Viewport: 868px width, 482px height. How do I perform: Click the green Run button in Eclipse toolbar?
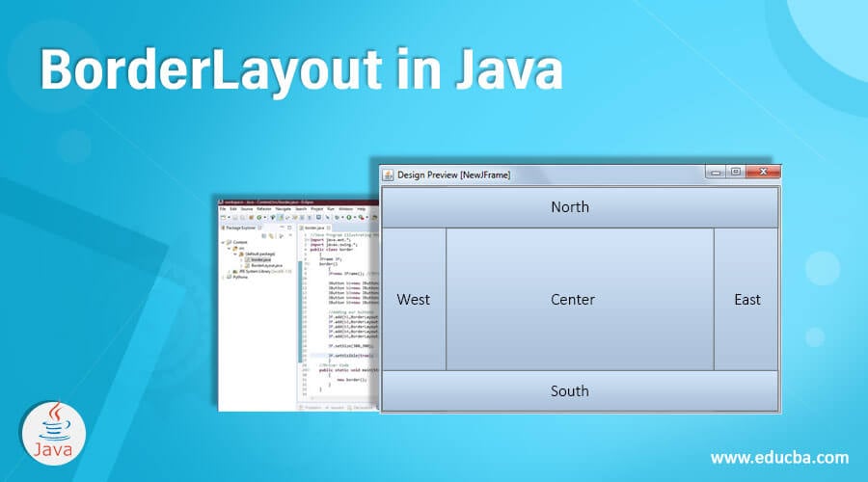click(349, 218)
